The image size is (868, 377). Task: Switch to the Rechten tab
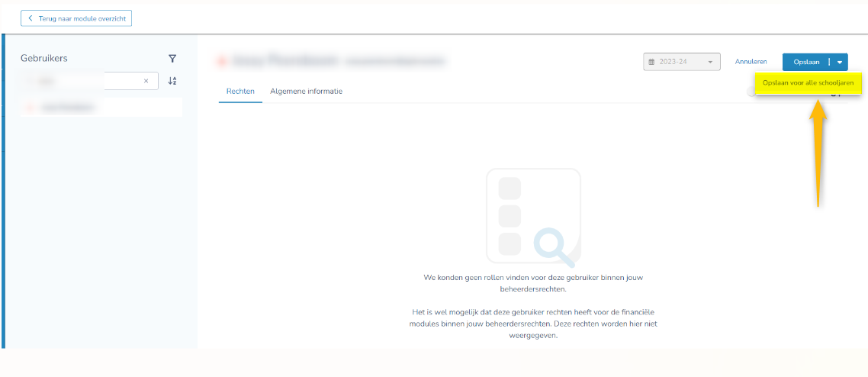[x=240, y=92]
